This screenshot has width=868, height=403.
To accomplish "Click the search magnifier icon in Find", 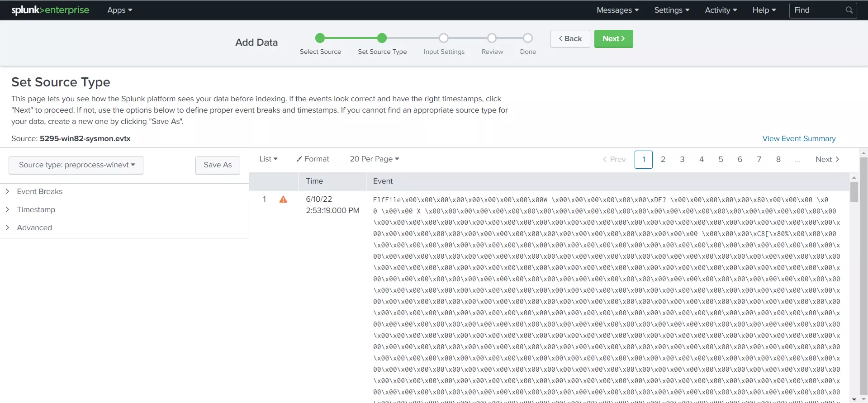I will tap(849, 10).
